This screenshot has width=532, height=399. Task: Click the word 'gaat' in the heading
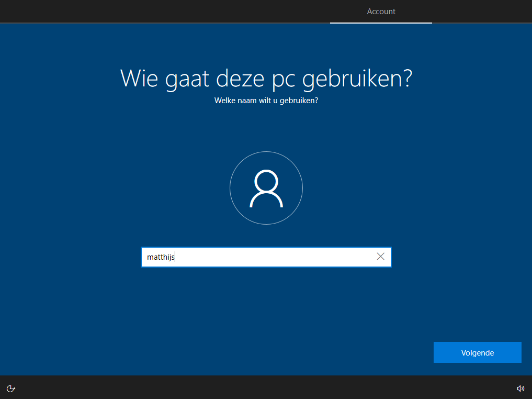(x=185, y=79)
